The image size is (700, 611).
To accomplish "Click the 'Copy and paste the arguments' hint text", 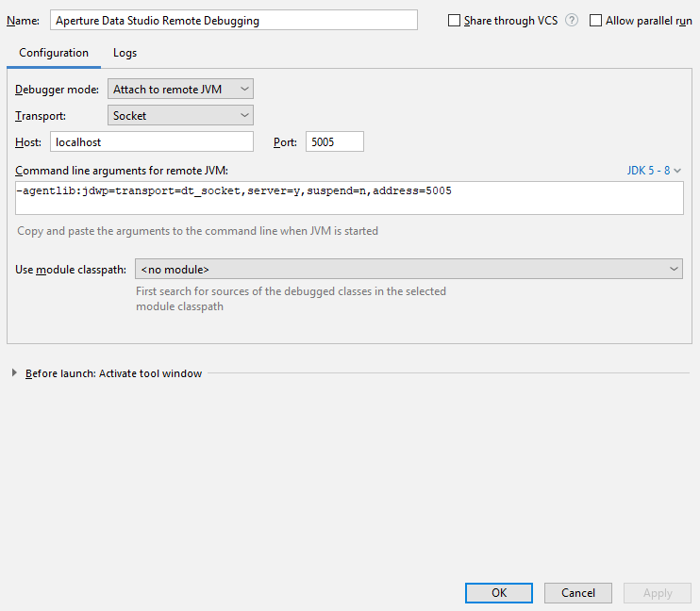I will pyautogui.click(x=197, y=231).
